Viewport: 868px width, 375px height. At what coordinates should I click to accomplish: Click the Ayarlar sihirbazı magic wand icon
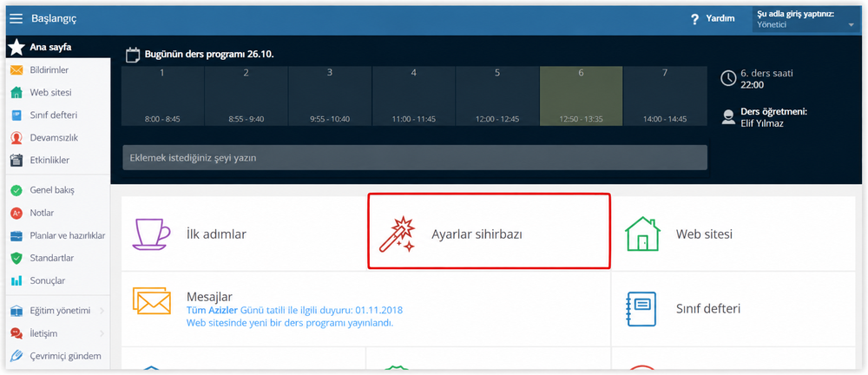[x=397, y=234]
